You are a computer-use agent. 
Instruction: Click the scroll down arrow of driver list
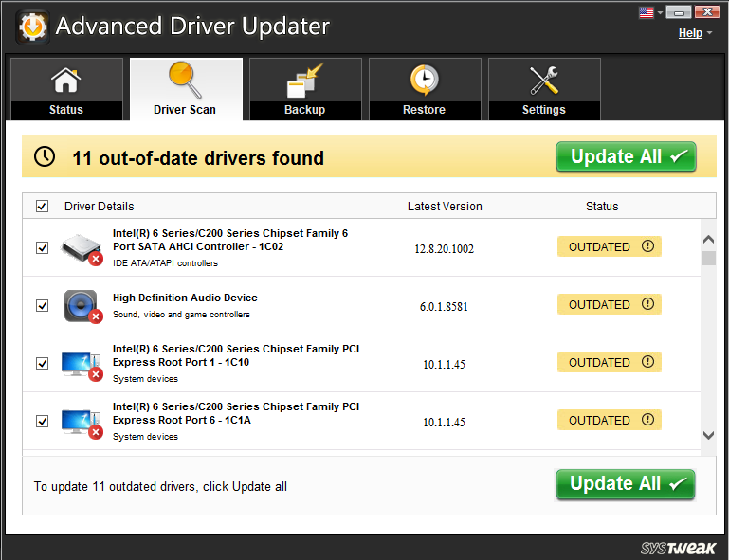pos(708,436)
